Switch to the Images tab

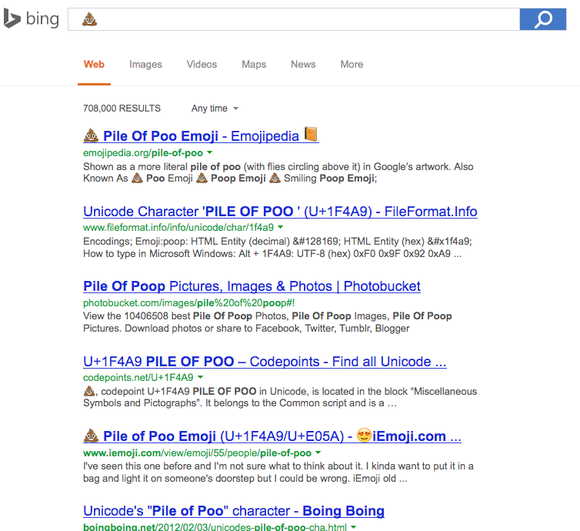pyautogui.click(x=146, y=64)
